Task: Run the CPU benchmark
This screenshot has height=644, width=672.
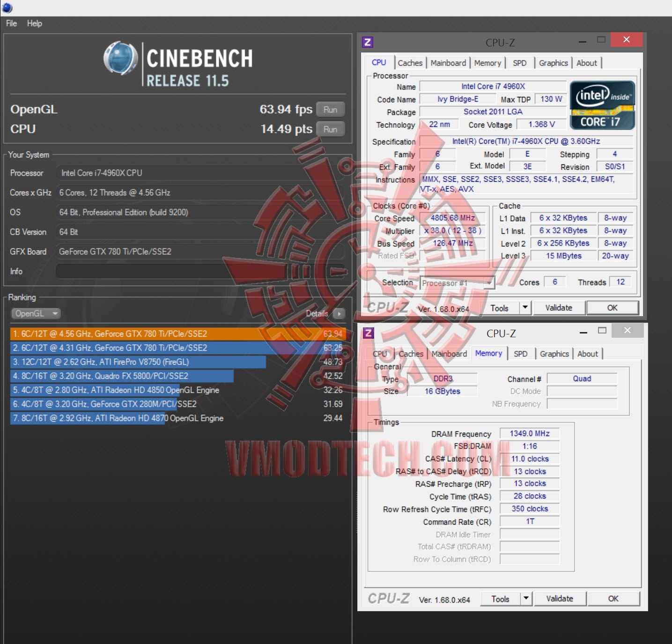Action: click(x=330, y=129)
